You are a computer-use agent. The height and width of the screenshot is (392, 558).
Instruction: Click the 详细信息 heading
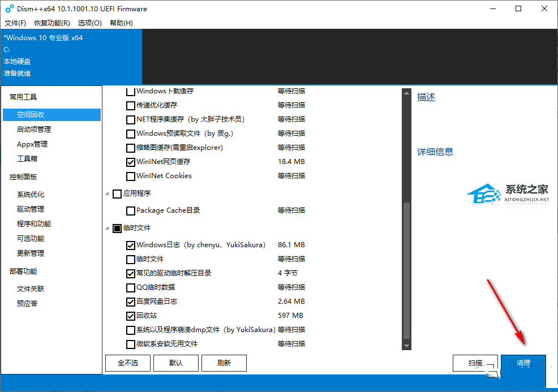[435, 152]
